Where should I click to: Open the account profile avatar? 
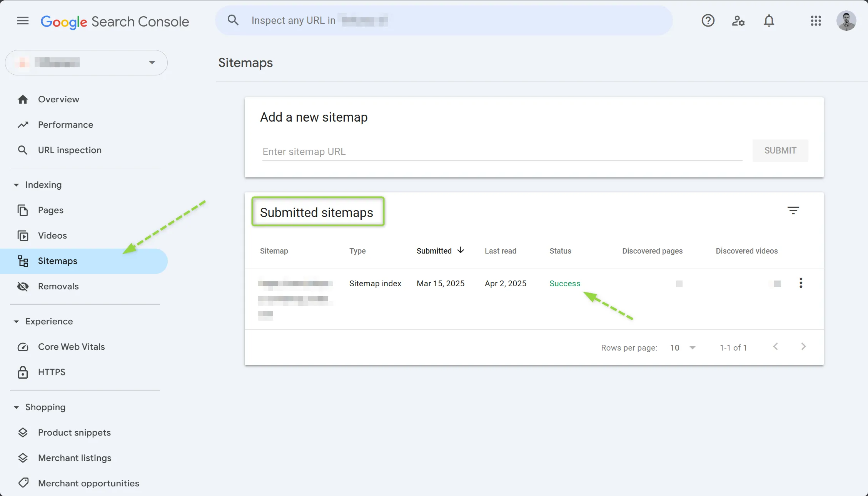[846, 21]
